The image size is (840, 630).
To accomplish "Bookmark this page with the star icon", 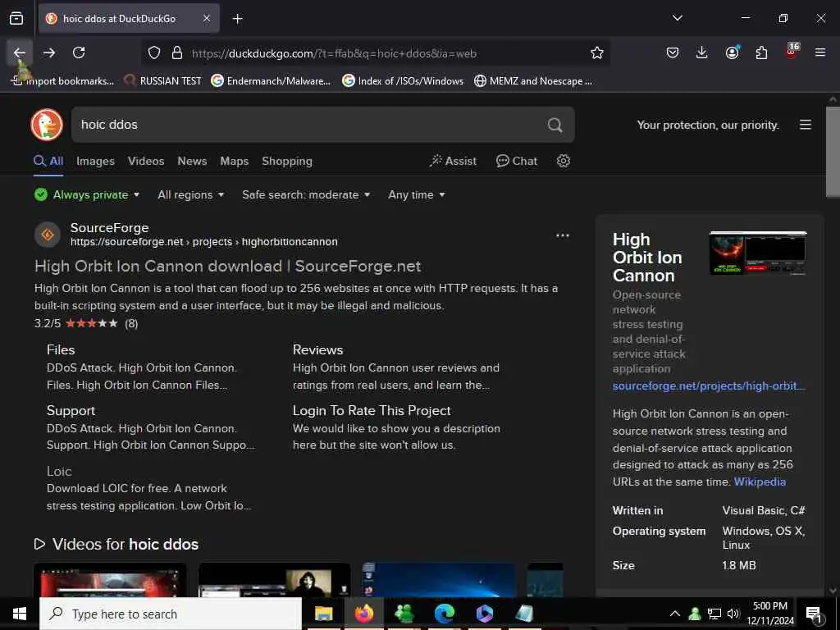I will 597,52.
